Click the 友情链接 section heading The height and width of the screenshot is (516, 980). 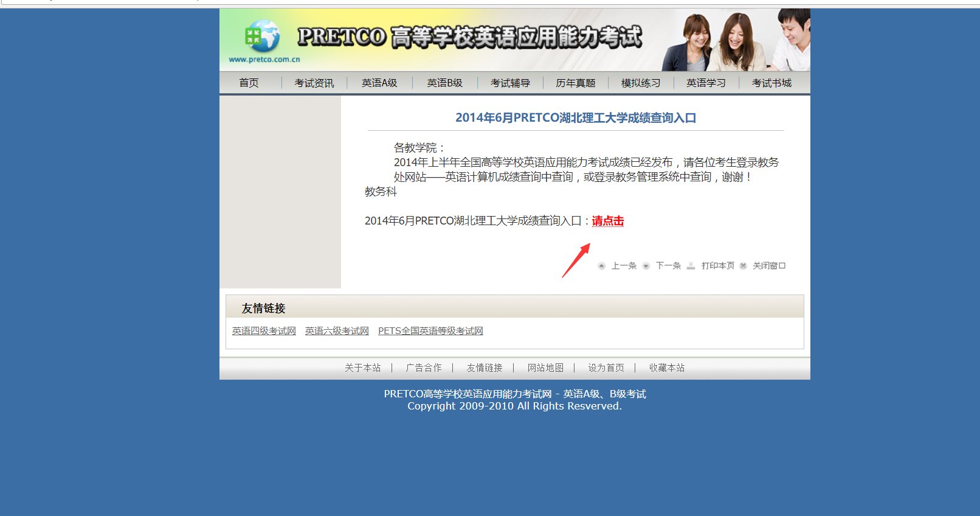click(263, 309)
